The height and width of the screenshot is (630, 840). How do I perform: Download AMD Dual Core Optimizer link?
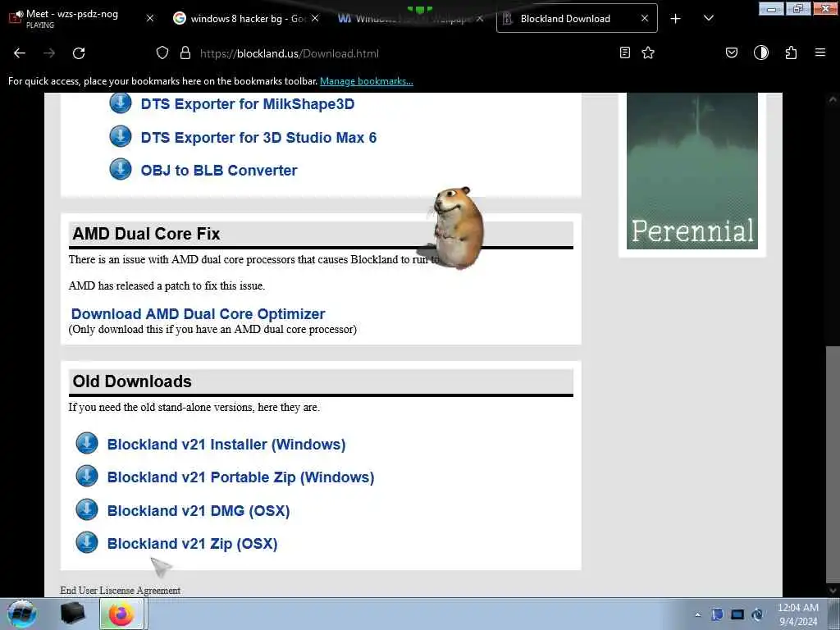(199, 314)
